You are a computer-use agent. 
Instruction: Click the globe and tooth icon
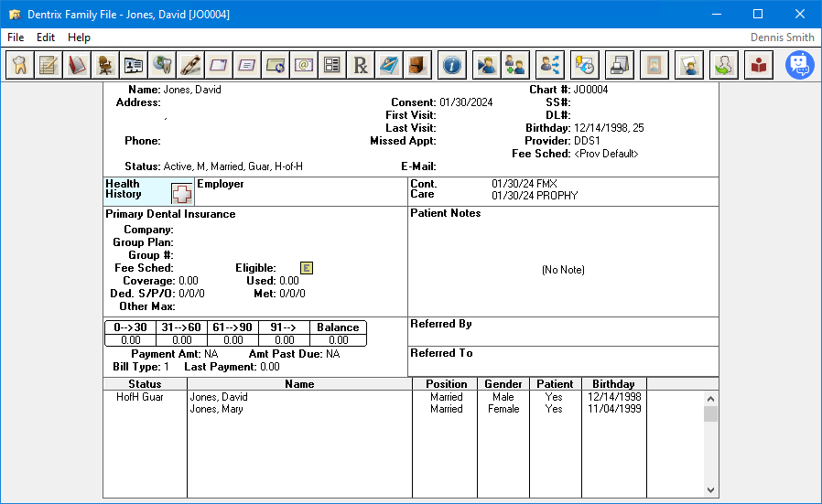point(162,65)
